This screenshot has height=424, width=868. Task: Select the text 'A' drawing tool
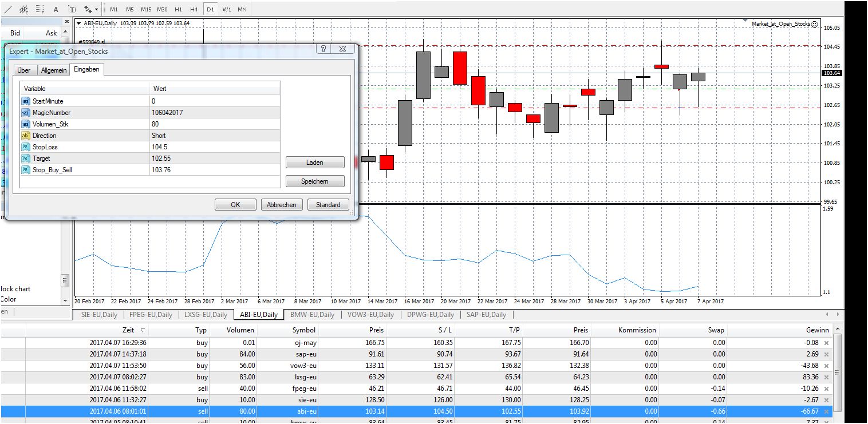click(56, 9)
